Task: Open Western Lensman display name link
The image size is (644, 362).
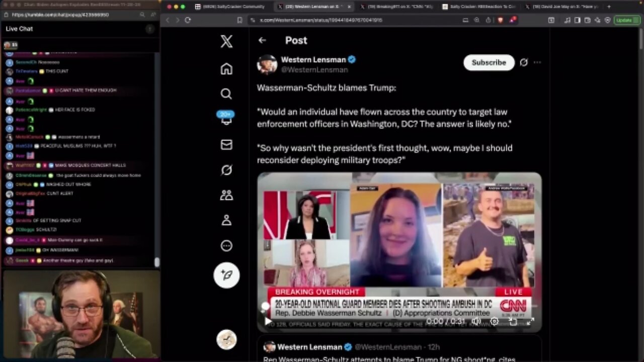Action: pos(313,59)
